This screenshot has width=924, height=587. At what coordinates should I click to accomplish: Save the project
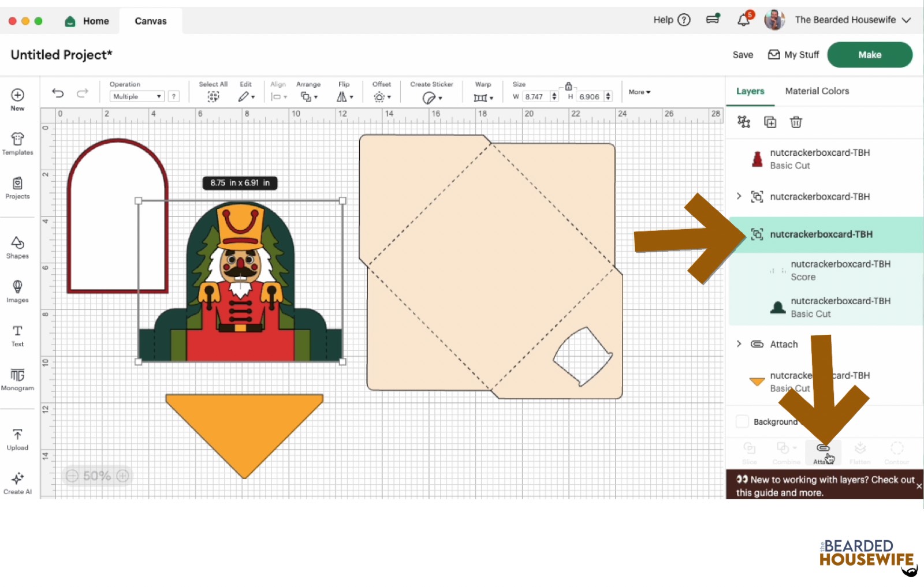click(x=743, y=55)
